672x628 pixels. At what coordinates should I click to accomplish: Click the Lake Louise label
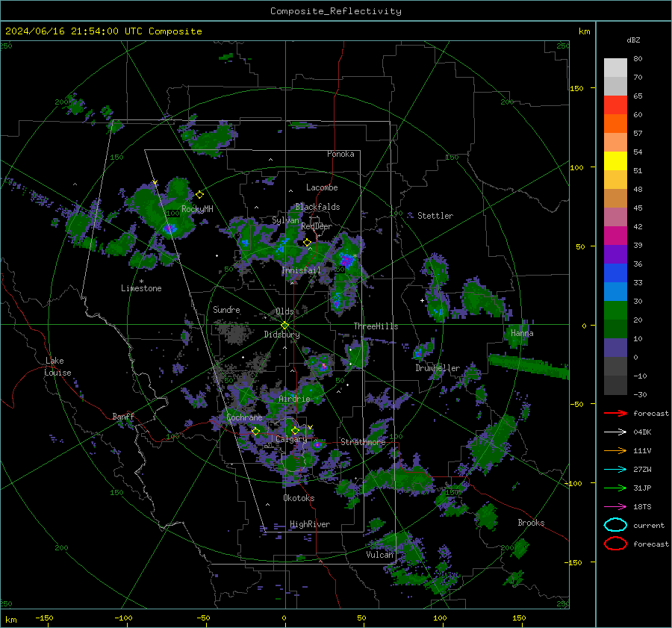[x=57, y=367]
